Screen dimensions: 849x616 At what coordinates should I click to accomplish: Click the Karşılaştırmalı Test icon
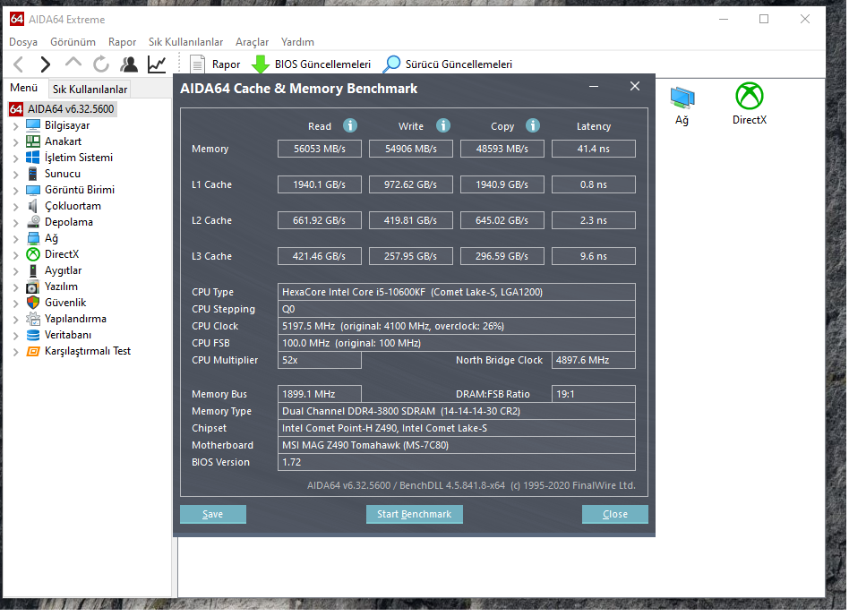[x=33, y=351]
